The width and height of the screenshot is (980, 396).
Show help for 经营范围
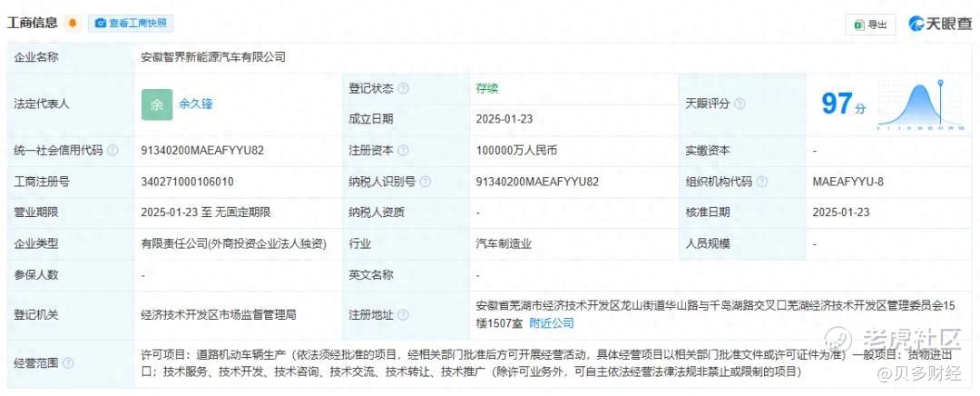pos(68,362)
